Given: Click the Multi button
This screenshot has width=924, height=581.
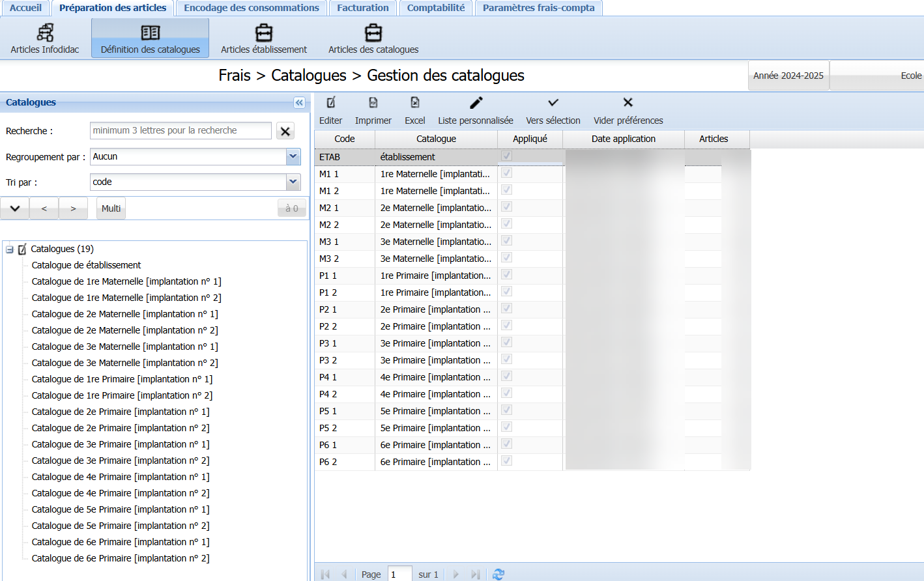Looking at the screenshot, I should click(x=111, y=208).
